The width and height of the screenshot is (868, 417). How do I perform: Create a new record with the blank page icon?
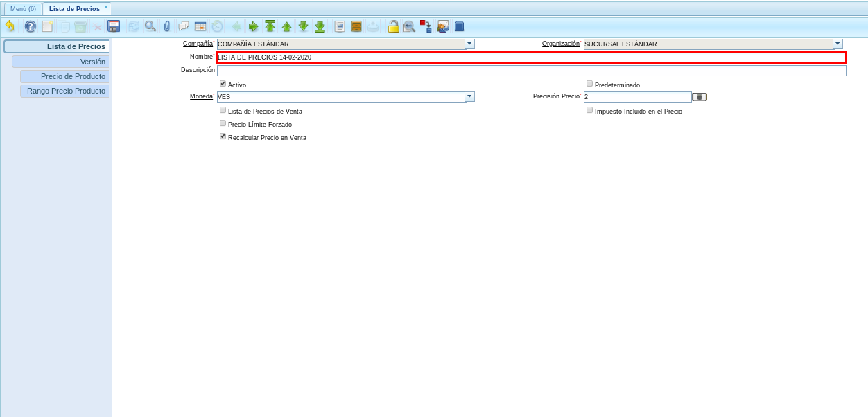click(x=47, y=26)
